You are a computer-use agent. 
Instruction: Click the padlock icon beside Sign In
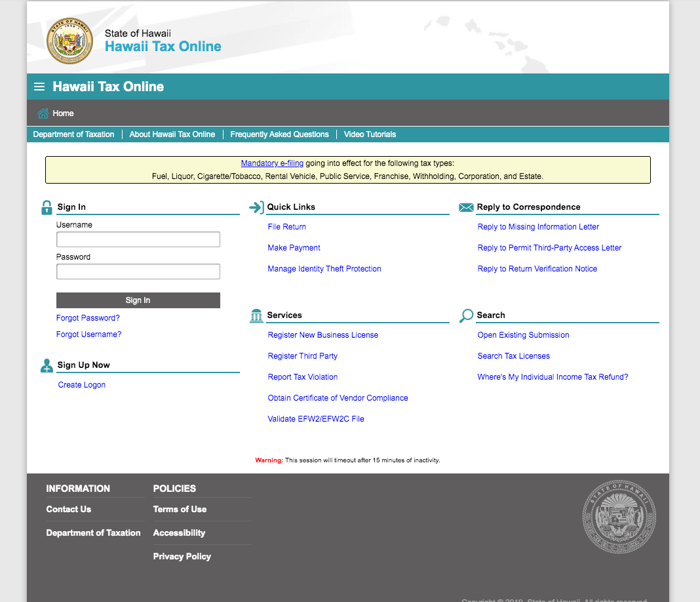pos(46,207)
